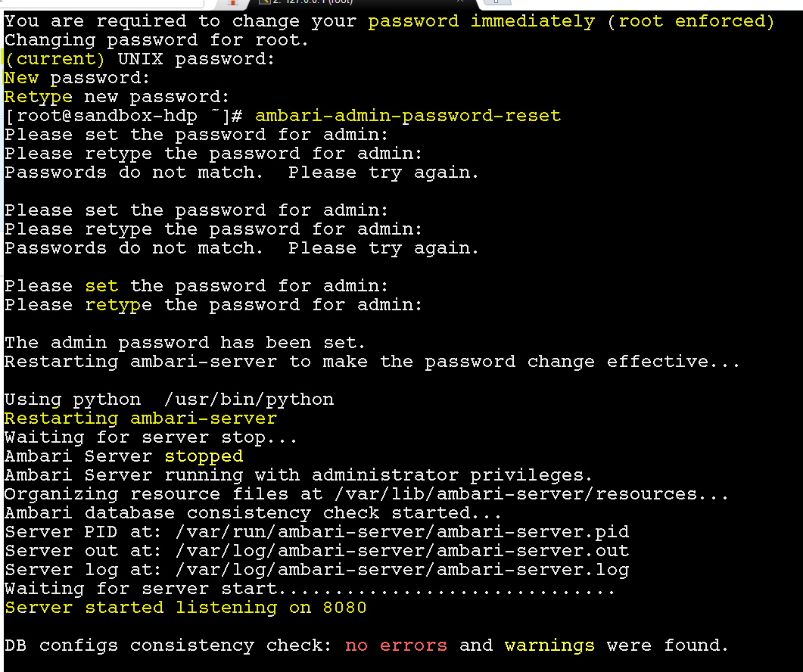Close the 127.0.0.1 (root) tab
This screenshot has width=803, height=672.
460,2
